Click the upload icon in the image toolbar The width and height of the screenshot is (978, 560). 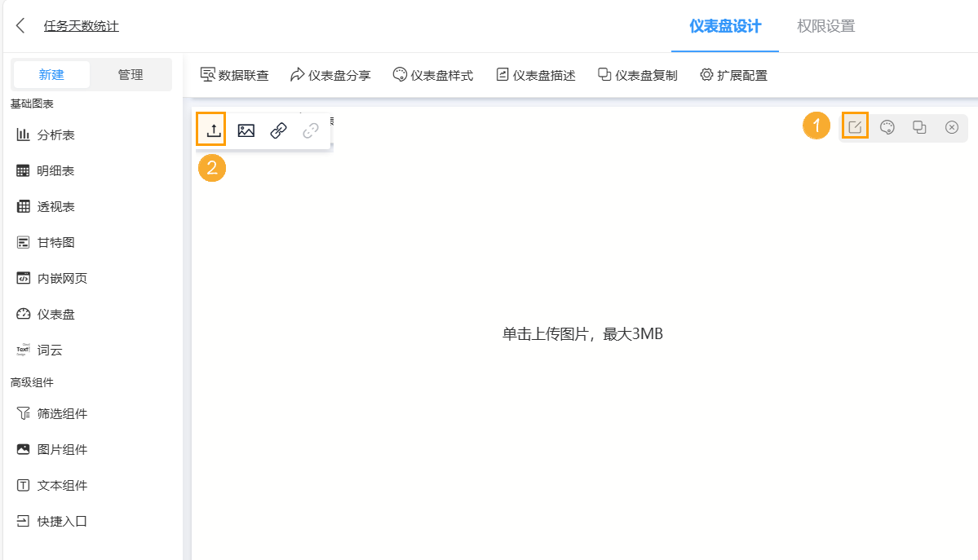point(211,130)
